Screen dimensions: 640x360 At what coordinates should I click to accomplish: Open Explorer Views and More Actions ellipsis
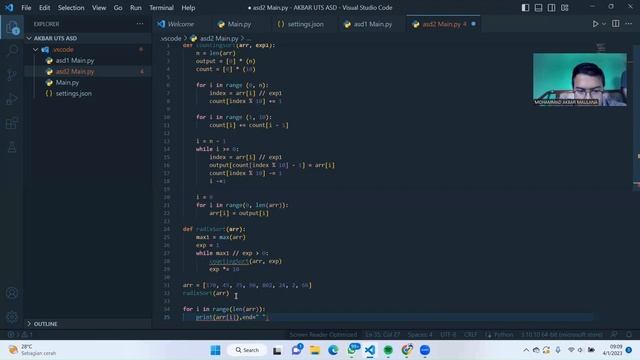(x=140, y=24)
